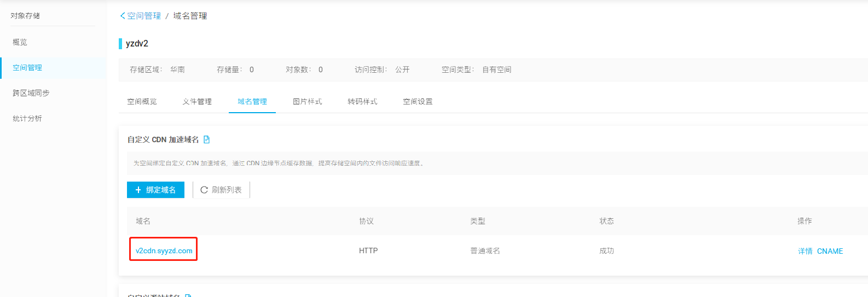
Task: Click the 刷新列表 button
Action: (x=221, y=190)
